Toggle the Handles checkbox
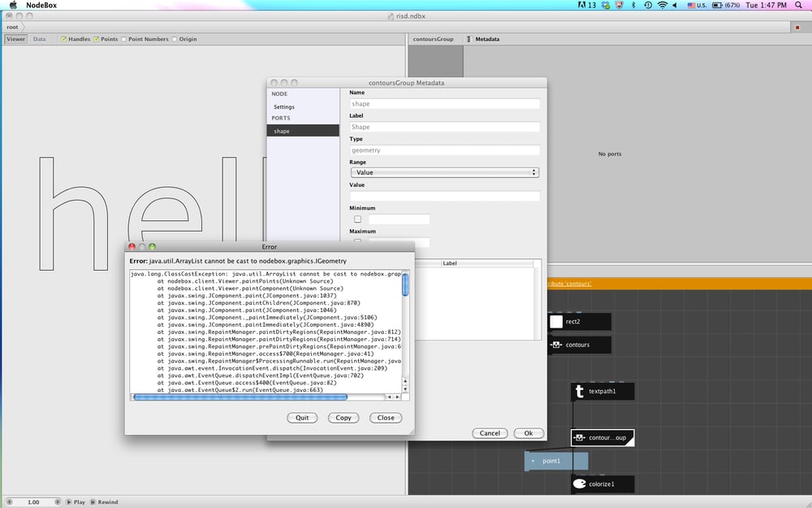This screenshot has height=508, width=812. pos(63,39)
